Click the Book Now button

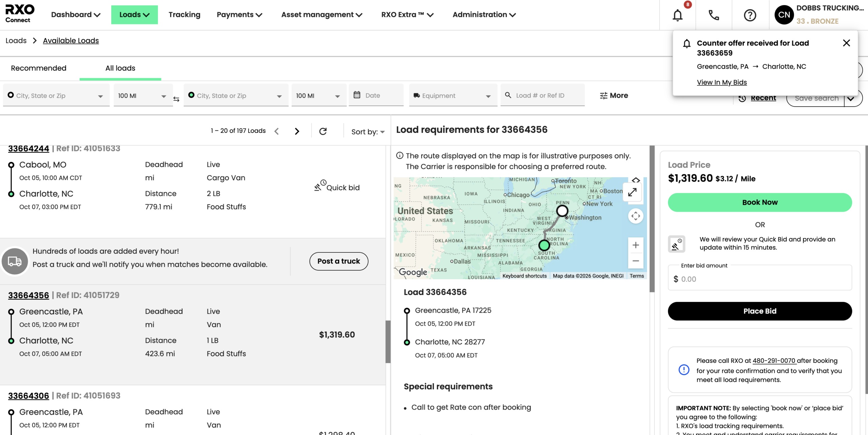coord(760,202)
